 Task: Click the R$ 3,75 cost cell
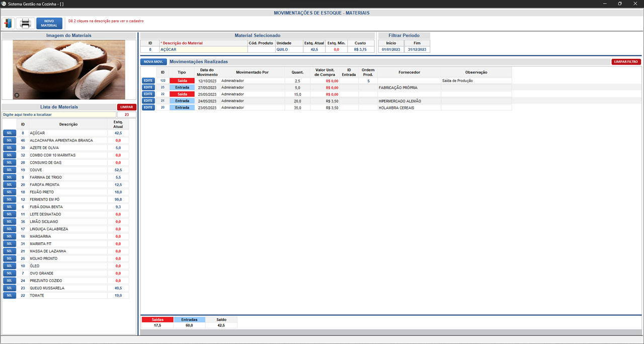coord(361,49)
